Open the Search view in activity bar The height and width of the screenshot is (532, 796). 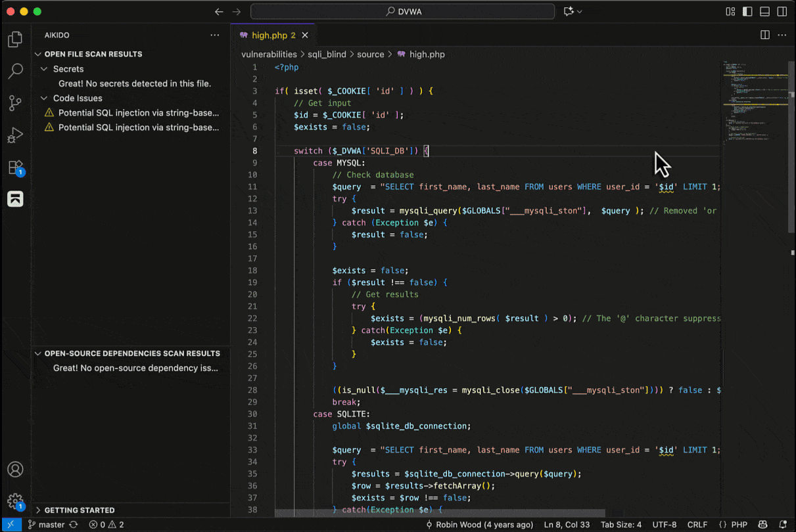15,72
